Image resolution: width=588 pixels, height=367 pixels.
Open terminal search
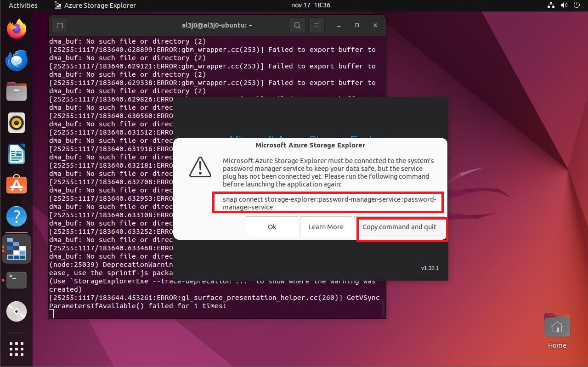297,25
